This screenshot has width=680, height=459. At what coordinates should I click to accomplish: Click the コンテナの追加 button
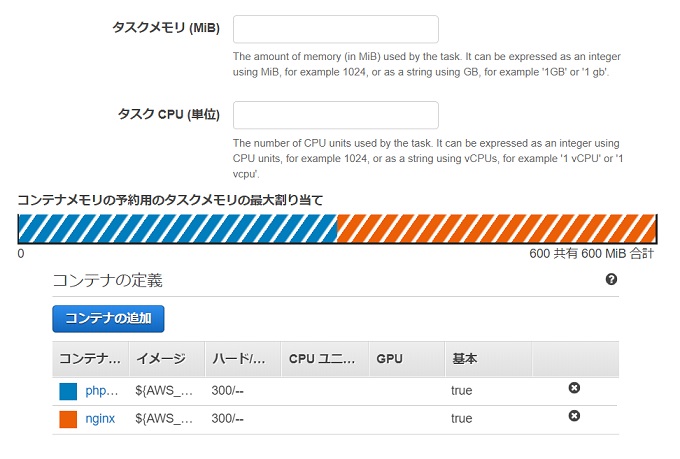(x=108, y=318)
